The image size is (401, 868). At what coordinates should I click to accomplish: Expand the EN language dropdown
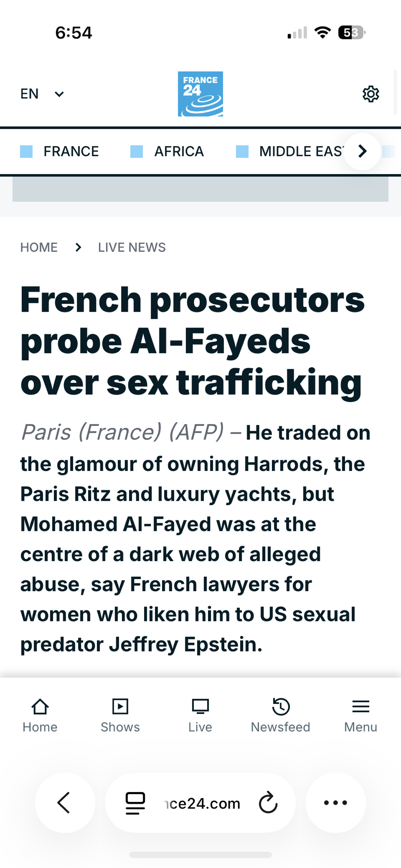pyautogui.click(x=42, y=94)
